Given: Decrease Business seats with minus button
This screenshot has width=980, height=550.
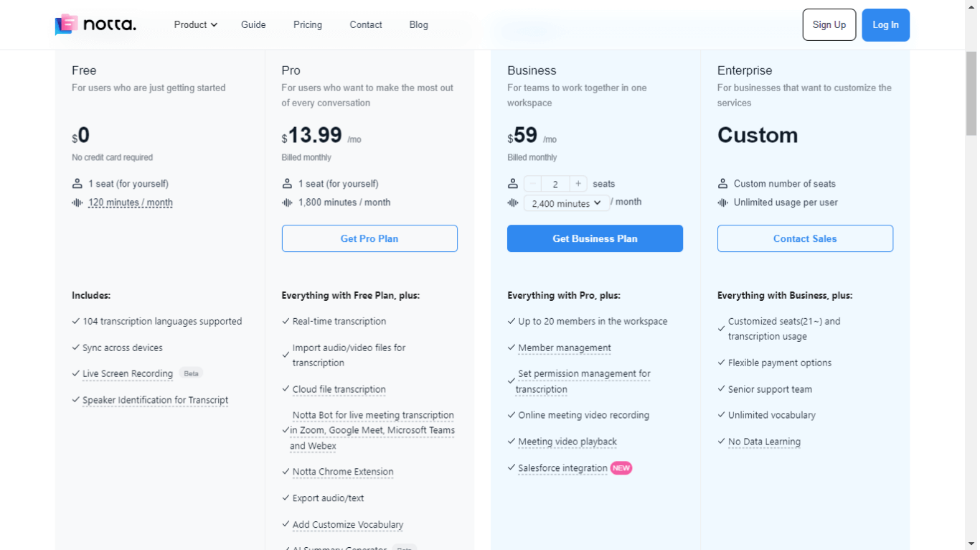Looking at the screenshot, I should 533,184.
